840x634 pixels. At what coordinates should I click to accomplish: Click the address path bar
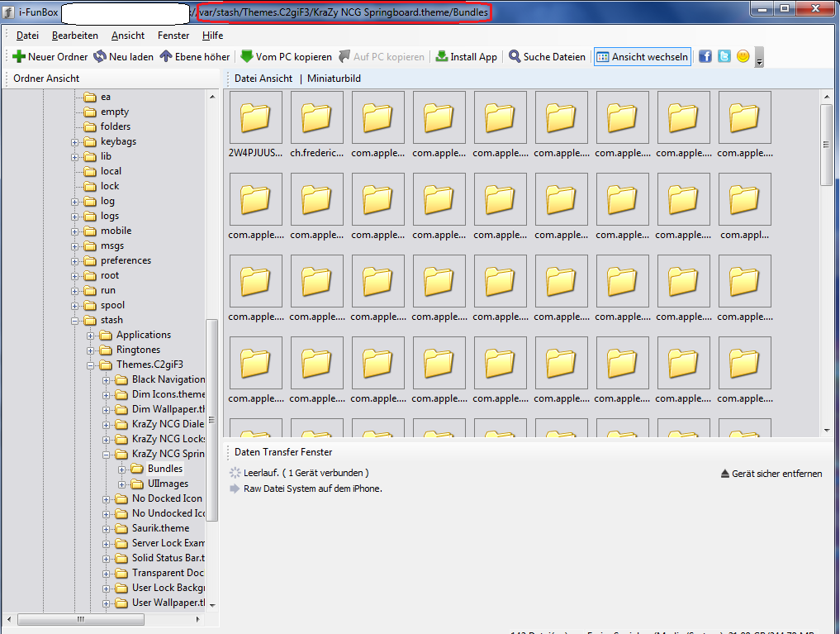tap(344, 12)
